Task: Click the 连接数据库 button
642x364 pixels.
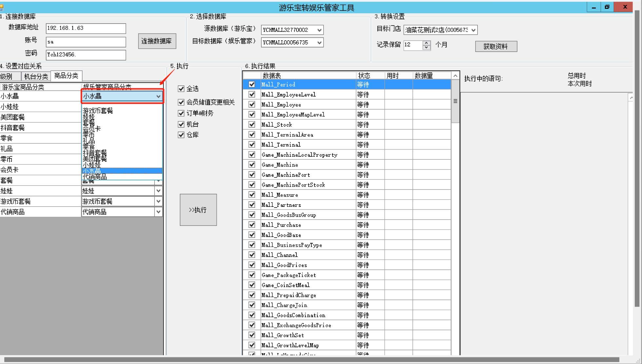Action: point(157,41)
